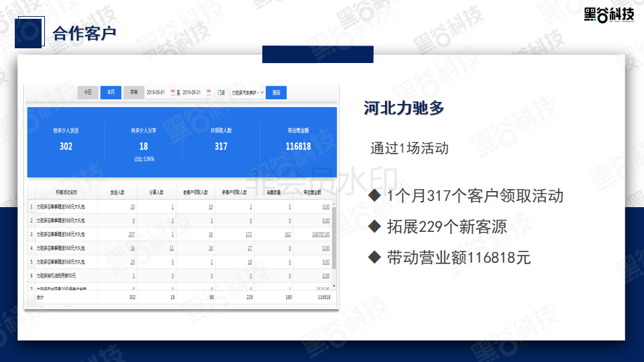Click the 共领取人数 317 stat card

(221, 141)
